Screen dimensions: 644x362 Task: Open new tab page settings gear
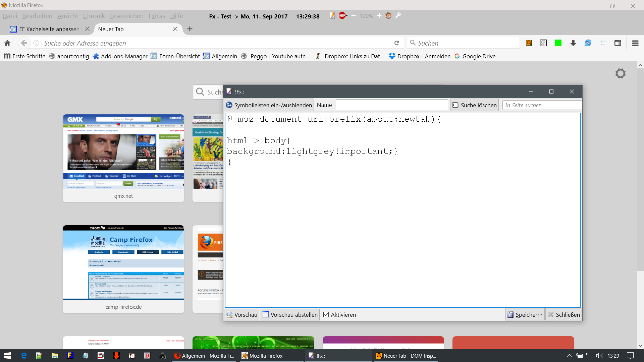620,73
